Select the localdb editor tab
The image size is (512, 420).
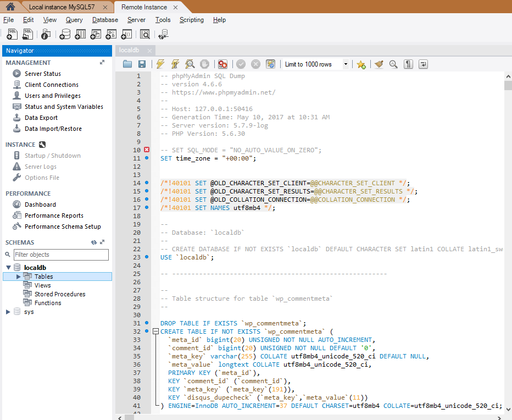tap(129, 50)
